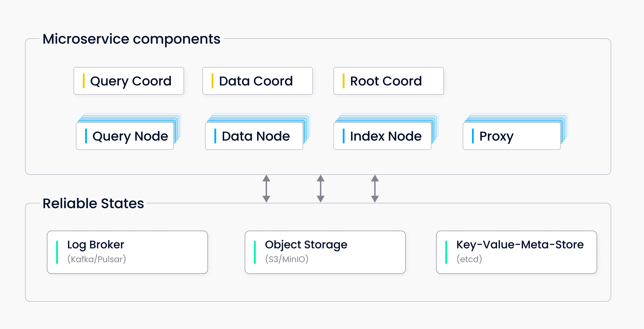Click the "Microservice components" heading
This screenshot has height=329, width=644.
click(x=132, y=39)
